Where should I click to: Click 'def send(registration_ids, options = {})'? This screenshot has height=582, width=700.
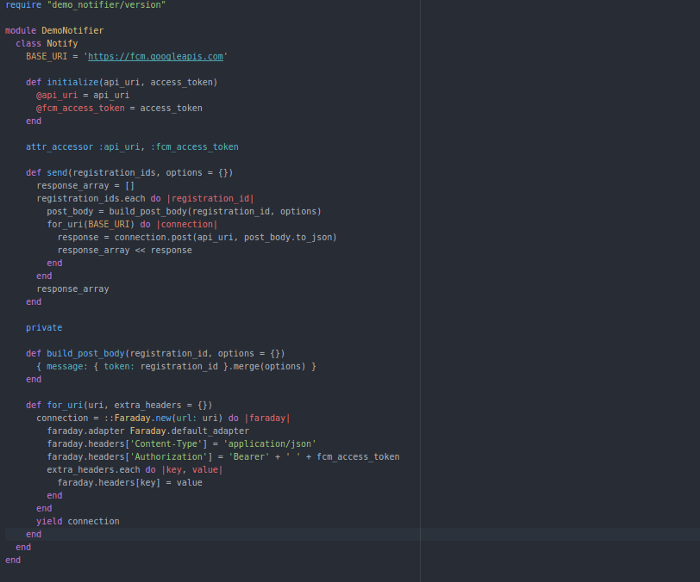(129, 173)
